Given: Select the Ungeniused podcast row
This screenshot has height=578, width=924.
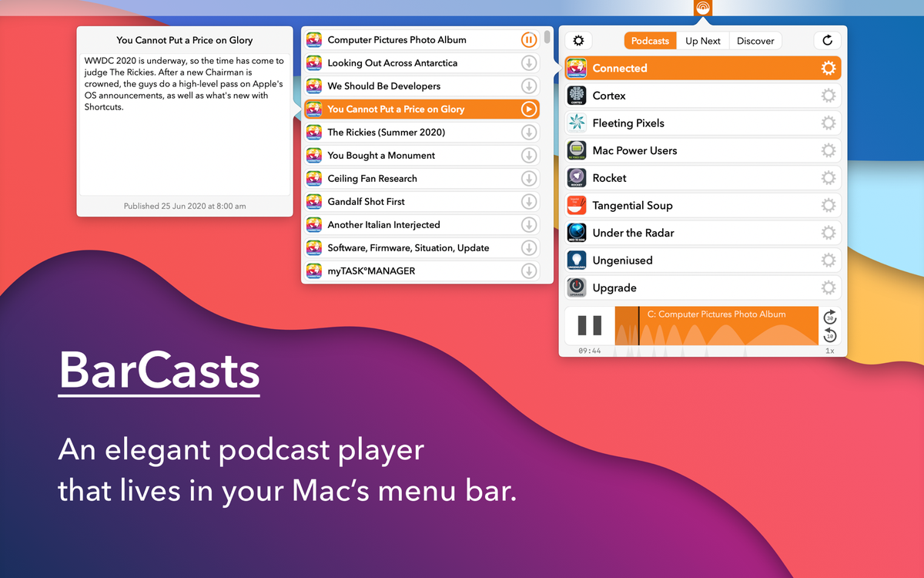Looking at the screenshot, I should (x=703, y=260).
